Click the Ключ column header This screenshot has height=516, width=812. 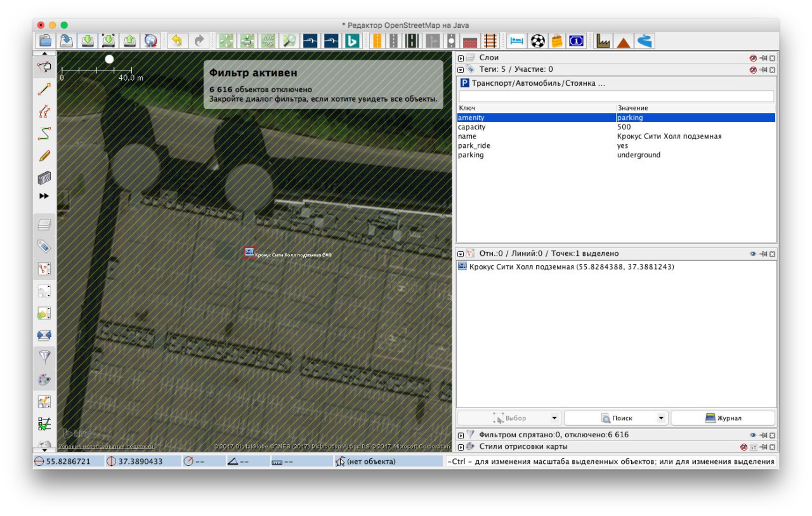click(x=537, y=109)
